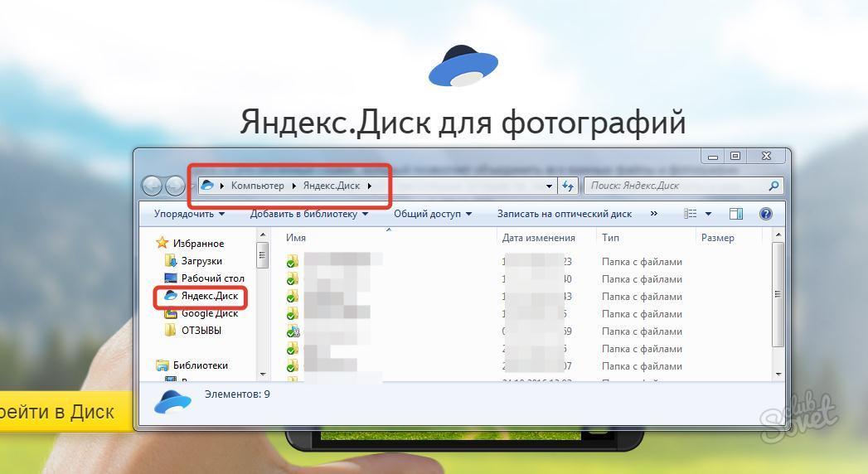The image size is (868, 474).
Task: Click the search magnifier icon
Action: (x=773, y=186)
